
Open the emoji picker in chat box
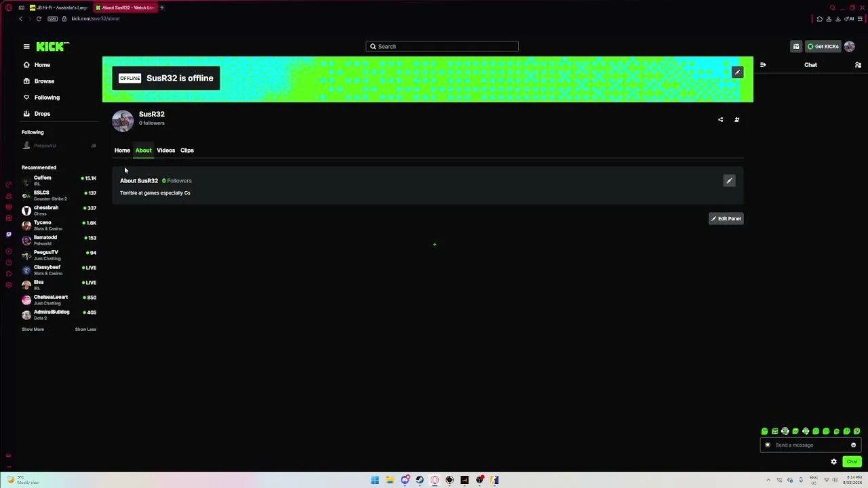[853, 445]
